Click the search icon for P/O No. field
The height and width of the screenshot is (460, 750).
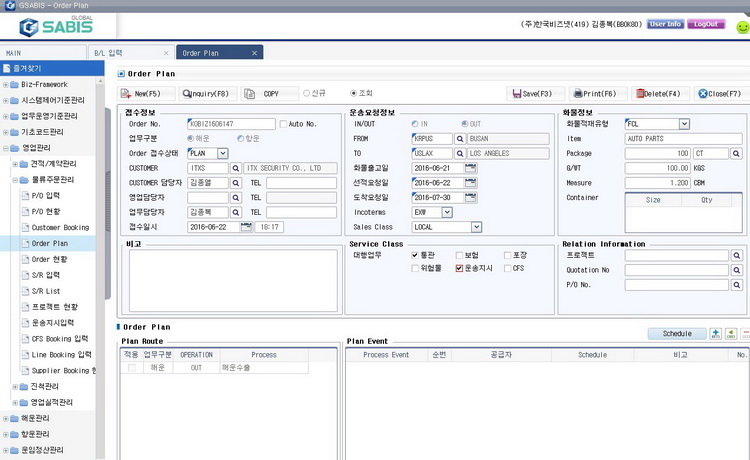[736, 285]
